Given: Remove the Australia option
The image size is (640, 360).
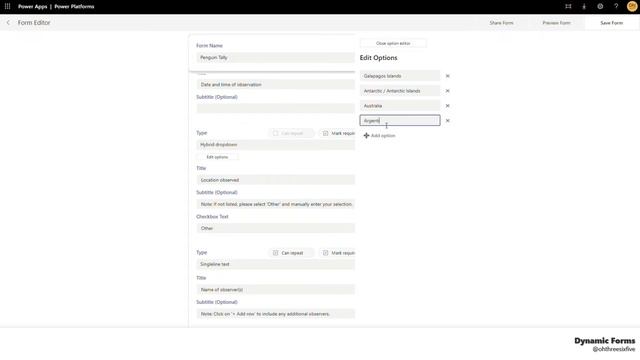Looking at the screenshot, I should [x=447, y=106].
